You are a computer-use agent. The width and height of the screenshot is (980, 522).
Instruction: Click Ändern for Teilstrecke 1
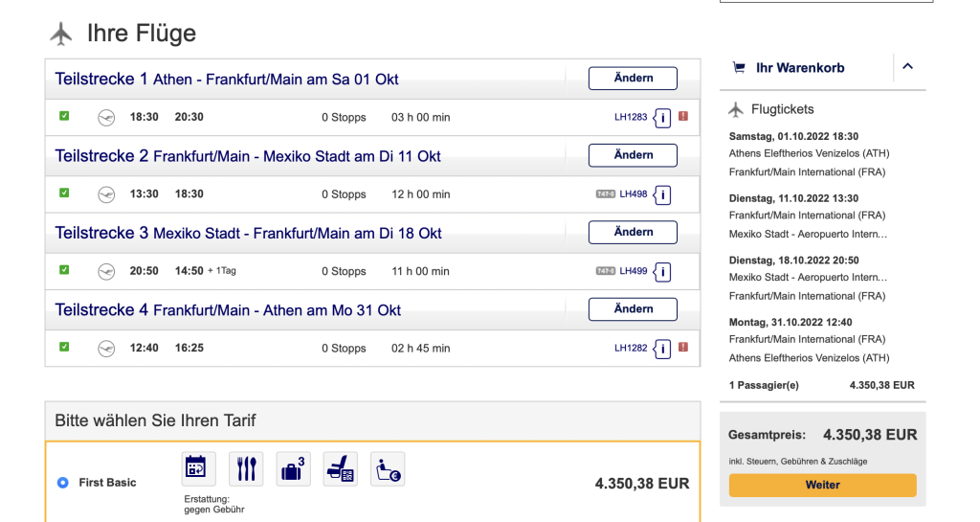pyautogui.click(x=633, y=79)
